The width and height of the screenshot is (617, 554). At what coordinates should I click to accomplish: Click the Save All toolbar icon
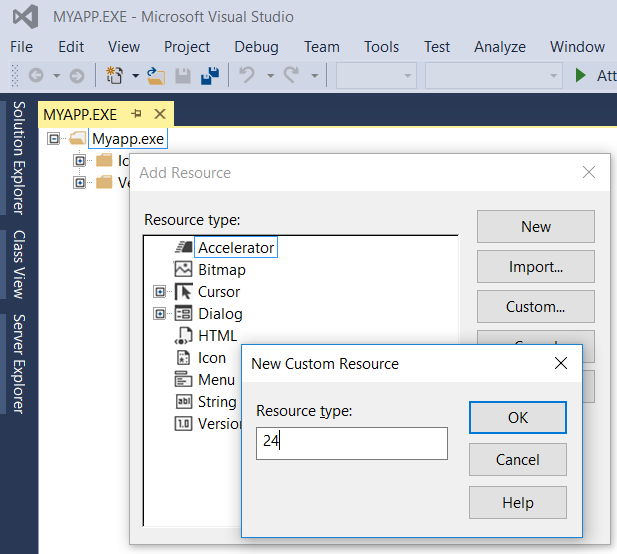click(210, 76)
